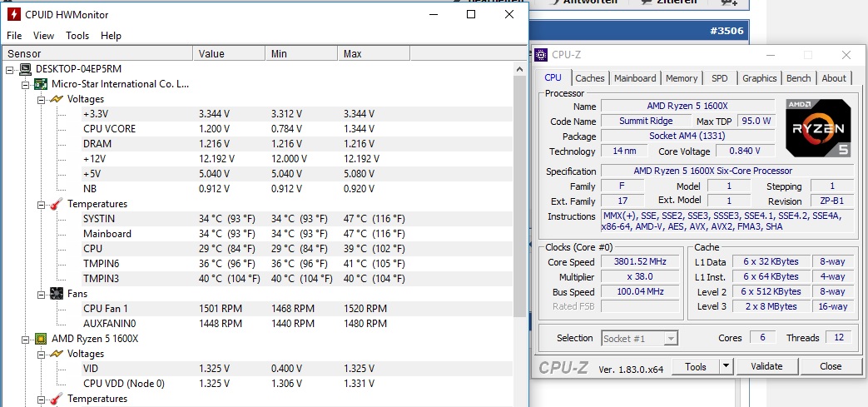The width and height of the screenshot is (868, 407).
Task: Switch to the Mainboard tab in CPU-Z
Action: pyautogui.click(x=635, y=78)
